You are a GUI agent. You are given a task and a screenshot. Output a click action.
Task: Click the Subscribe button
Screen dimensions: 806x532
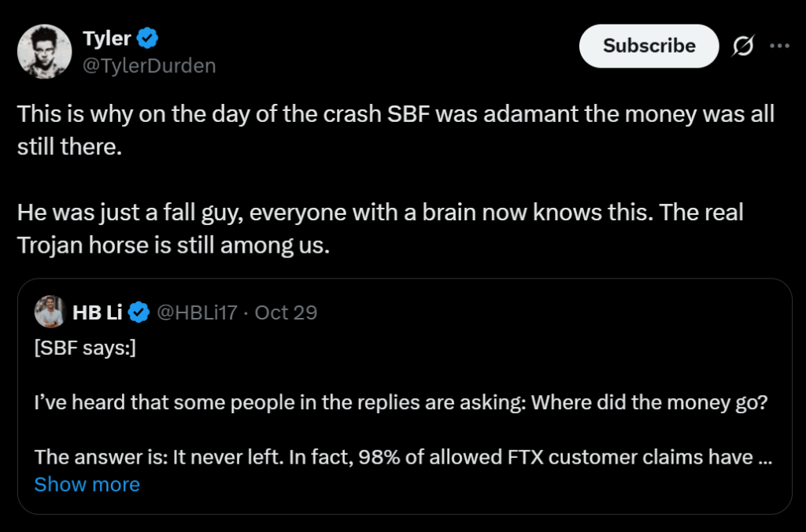[x=649, y=46]
